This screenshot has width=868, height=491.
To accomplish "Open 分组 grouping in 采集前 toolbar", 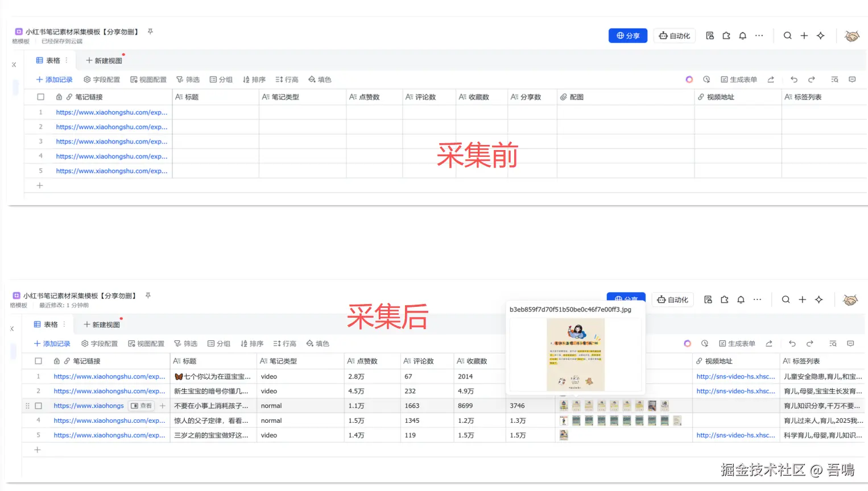I will [221, 80].
